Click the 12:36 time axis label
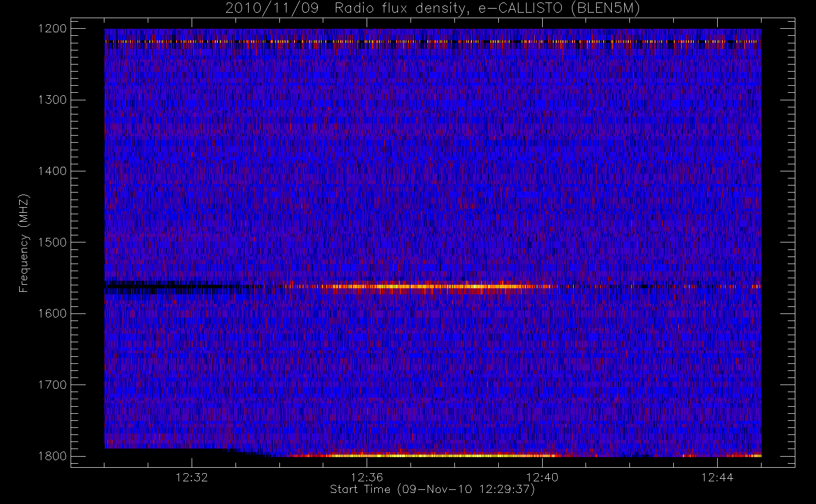 tap(367, 477)
